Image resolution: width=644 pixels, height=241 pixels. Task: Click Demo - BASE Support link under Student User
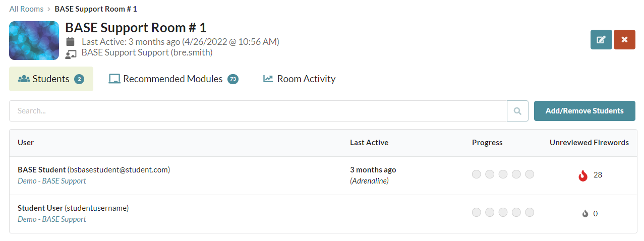point(52,219)
